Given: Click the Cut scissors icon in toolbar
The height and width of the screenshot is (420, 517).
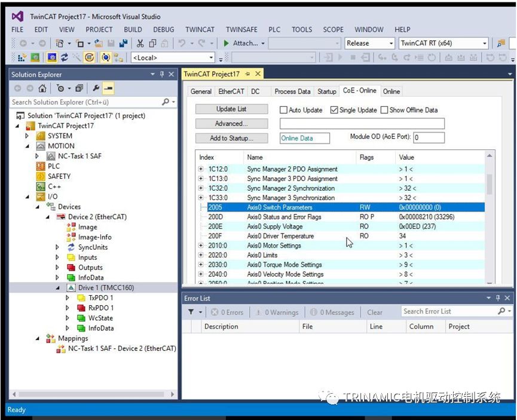Looking at the screenshot, I should tap(140, 43).
